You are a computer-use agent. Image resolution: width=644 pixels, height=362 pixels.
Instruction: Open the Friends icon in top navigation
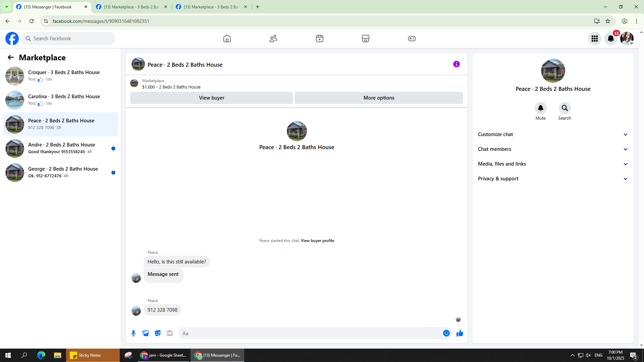click(273, 39)
